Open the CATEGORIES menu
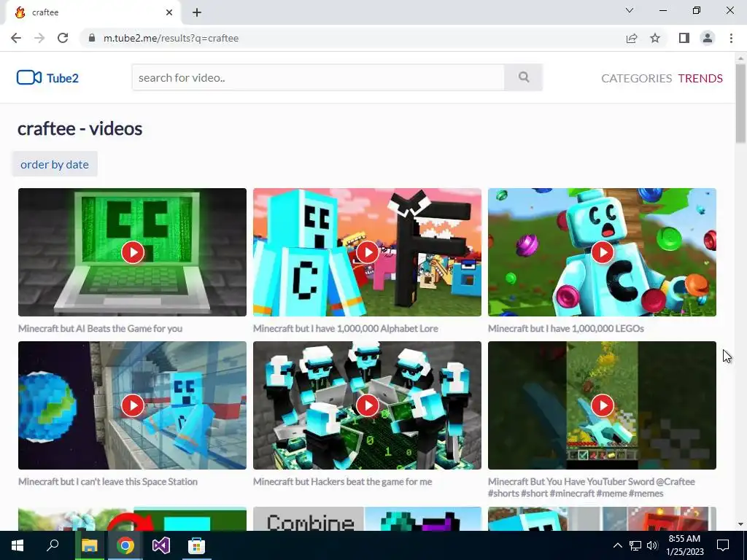The image size is (747, 560). 636,78
